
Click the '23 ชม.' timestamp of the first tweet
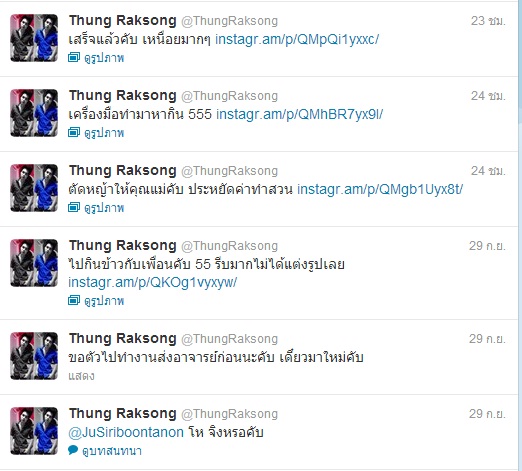coord(488,21)
